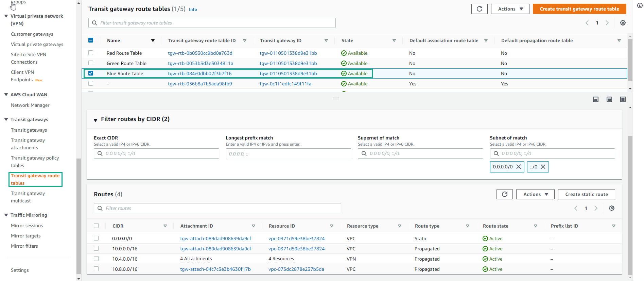Go to Network Manager

(x=30, y=105)
